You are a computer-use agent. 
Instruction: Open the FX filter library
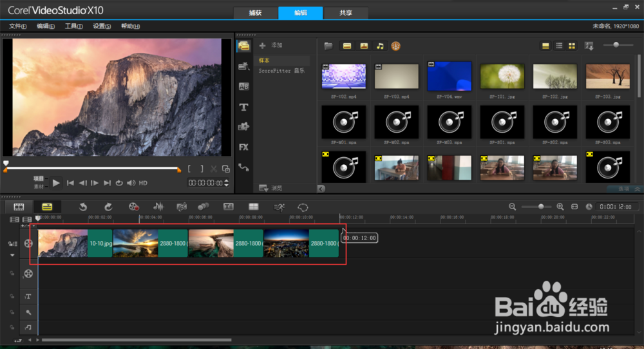243,147
